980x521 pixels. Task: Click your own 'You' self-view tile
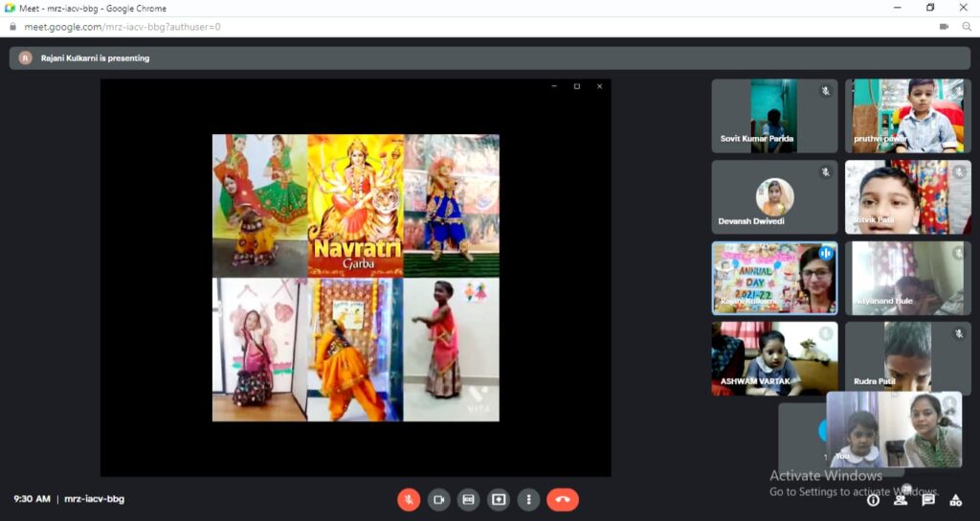894,430
